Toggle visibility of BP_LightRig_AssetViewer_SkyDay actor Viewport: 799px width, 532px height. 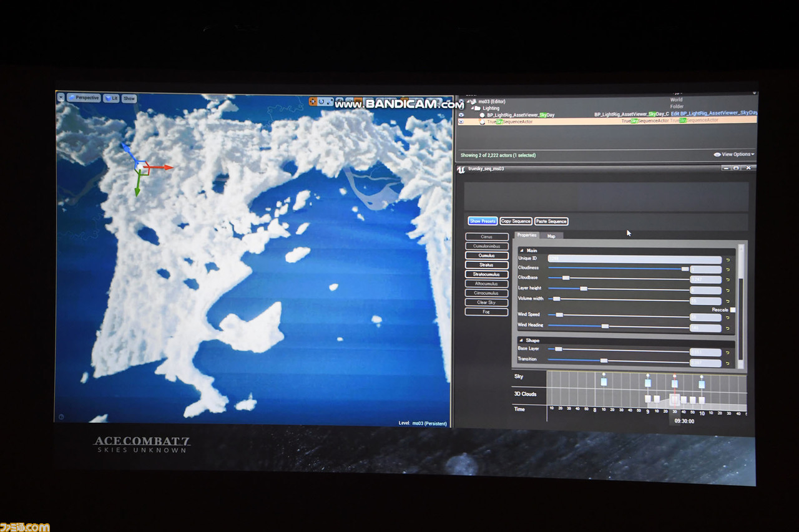[461, 115]
